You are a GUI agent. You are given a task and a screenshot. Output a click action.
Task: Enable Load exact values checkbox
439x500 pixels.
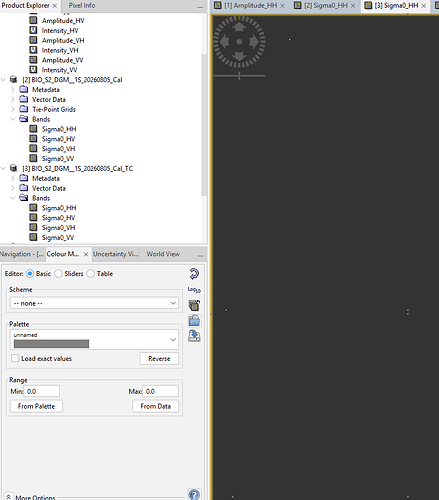click(x=15, y=358)
